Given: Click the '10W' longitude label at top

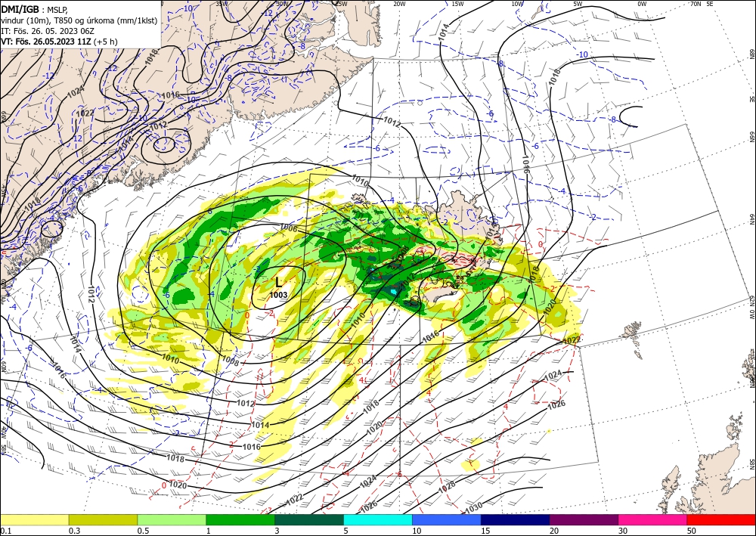Looking at the screenshot, I should [517, 3].
